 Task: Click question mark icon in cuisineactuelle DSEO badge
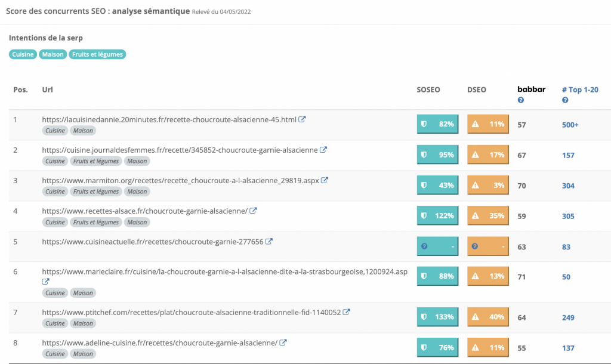pos(474,246)
